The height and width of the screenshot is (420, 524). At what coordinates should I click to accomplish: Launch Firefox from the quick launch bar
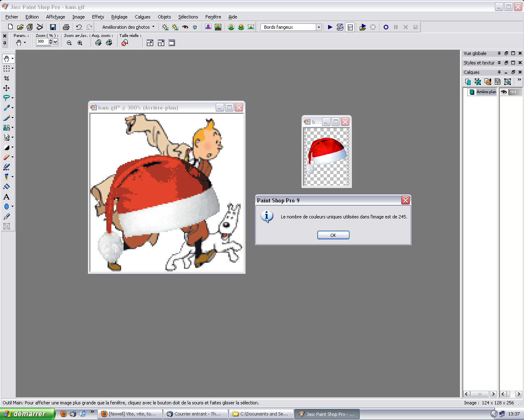click(63, 414)
